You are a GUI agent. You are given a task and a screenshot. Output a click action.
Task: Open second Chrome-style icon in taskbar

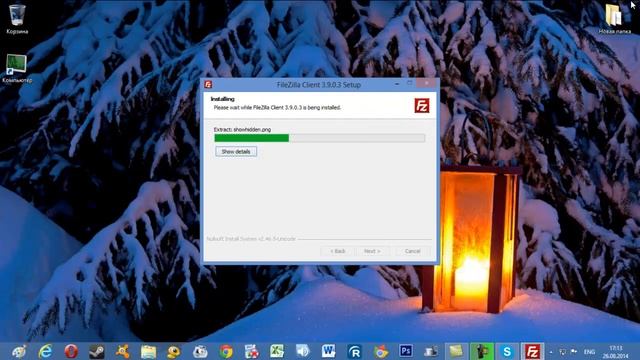pyautogui.click(x=380, y=351)
